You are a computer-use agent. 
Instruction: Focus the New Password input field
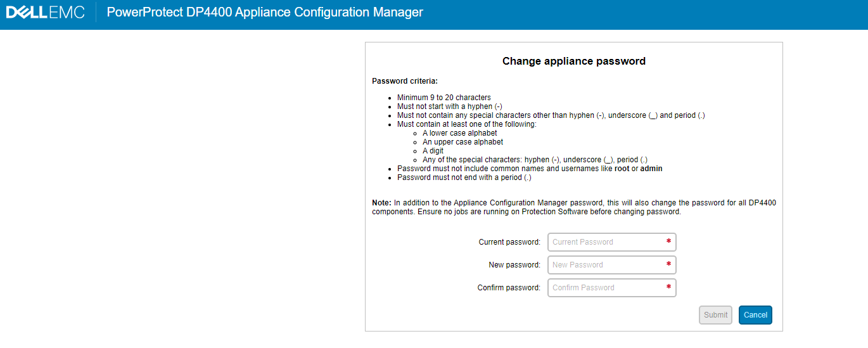[605, 265]
